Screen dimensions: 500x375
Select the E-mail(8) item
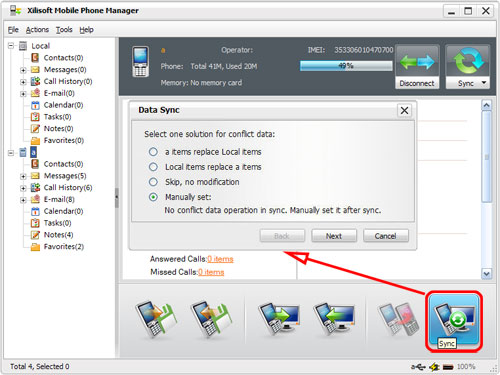click(59, 199)
